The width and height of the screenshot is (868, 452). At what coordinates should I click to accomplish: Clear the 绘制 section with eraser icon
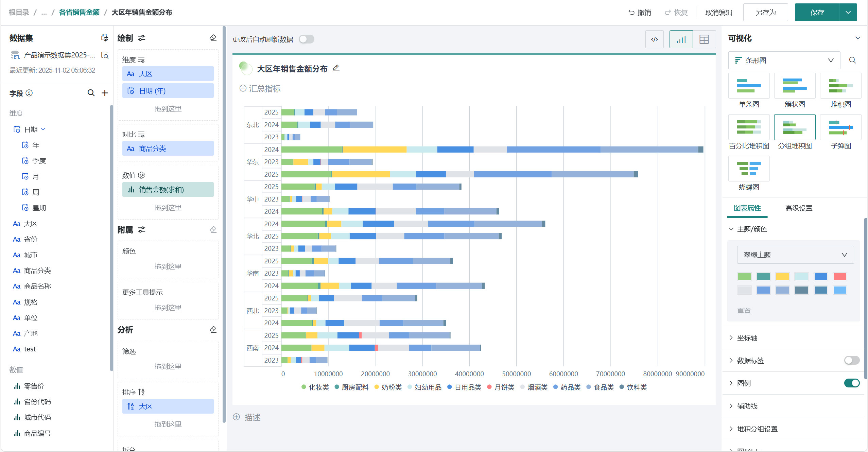(213, 38)
